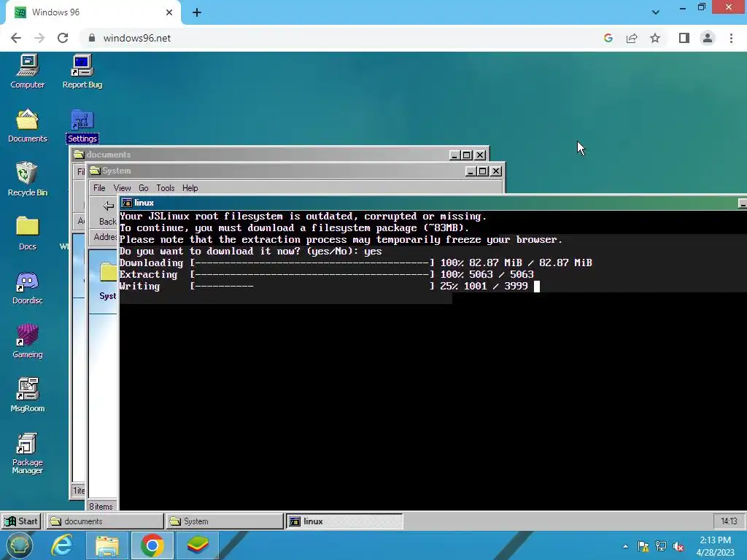Open Go menu in System window
This screenshot has height=560, width=747.
[144, 188]
